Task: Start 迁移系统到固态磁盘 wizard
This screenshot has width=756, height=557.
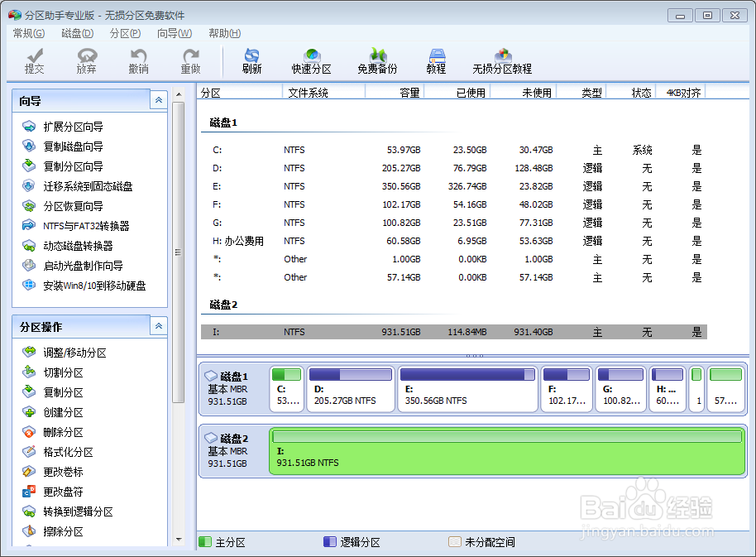Action: click(75, 185)
